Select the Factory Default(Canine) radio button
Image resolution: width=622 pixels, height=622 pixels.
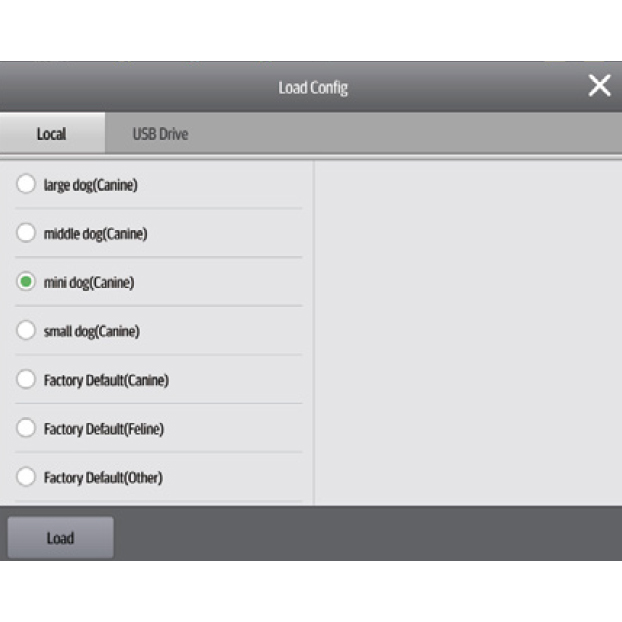27,380
